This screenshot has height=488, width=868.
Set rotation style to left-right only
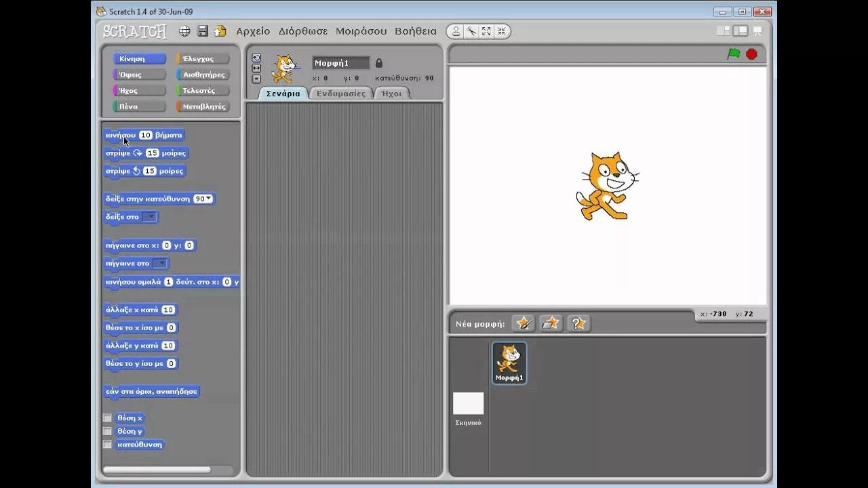point(256,68)
